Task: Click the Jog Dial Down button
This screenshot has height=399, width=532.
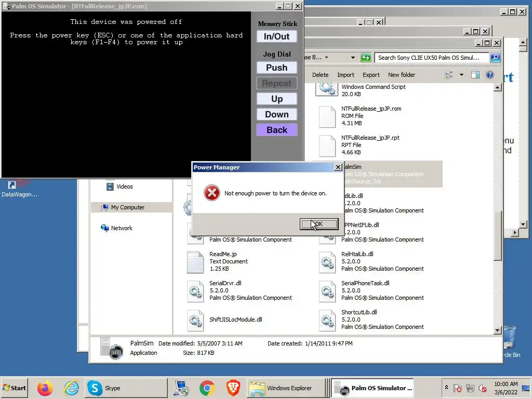Action: [276, 114]
